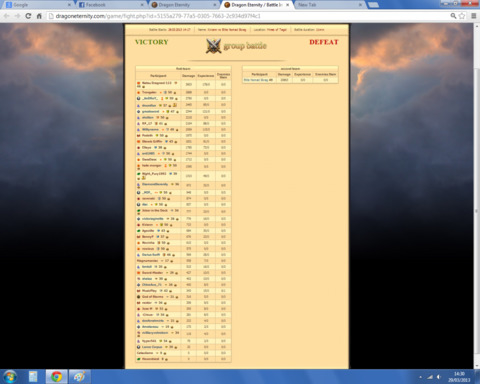Click the magnifier icon in the address bar
480x384 pixels.
(453, 16)
